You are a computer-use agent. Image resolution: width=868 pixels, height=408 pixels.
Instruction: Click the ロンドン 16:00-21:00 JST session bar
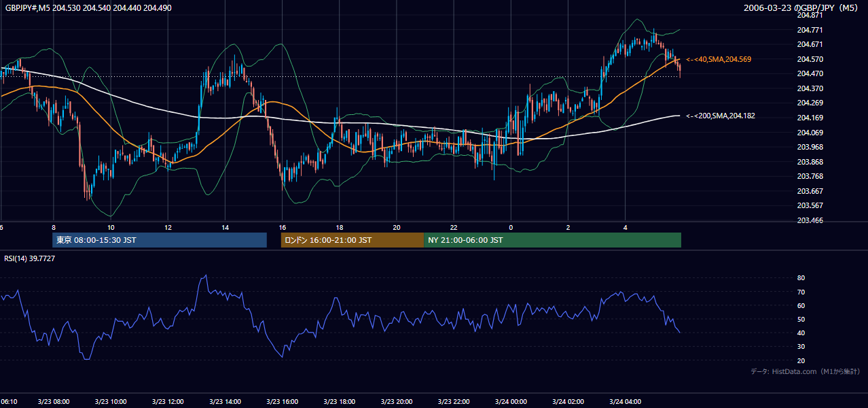pos(352,240)
